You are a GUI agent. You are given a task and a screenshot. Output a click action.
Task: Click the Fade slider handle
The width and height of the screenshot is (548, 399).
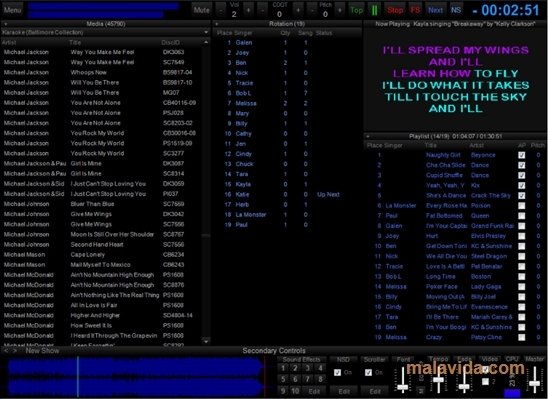[x=464, y=386]
